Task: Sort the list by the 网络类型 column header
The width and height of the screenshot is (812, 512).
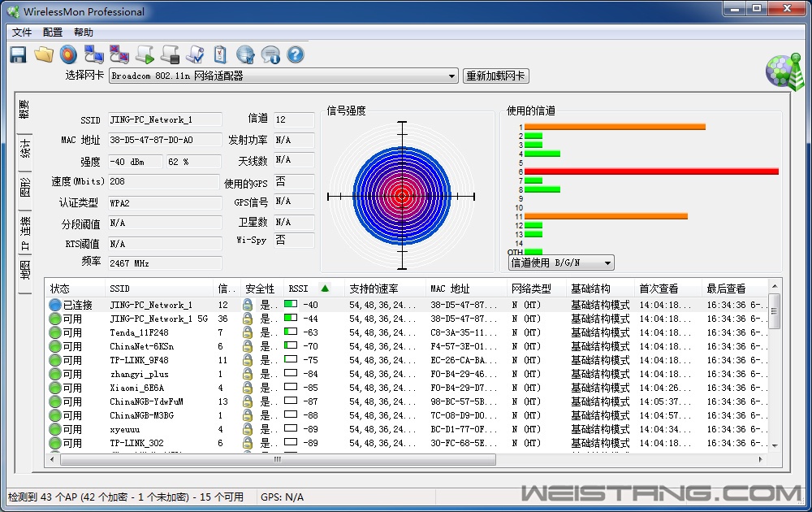Action: tap(537, 289)
